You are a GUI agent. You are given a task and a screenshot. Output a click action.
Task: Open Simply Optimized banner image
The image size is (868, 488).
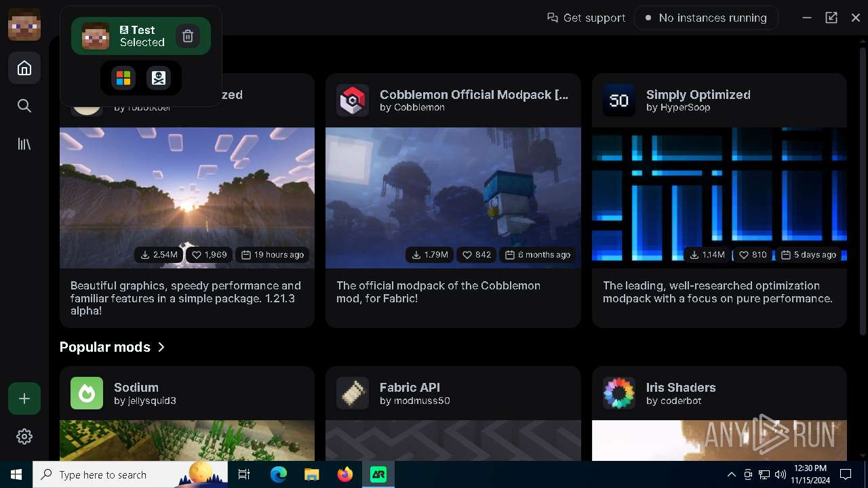(719, 198)
